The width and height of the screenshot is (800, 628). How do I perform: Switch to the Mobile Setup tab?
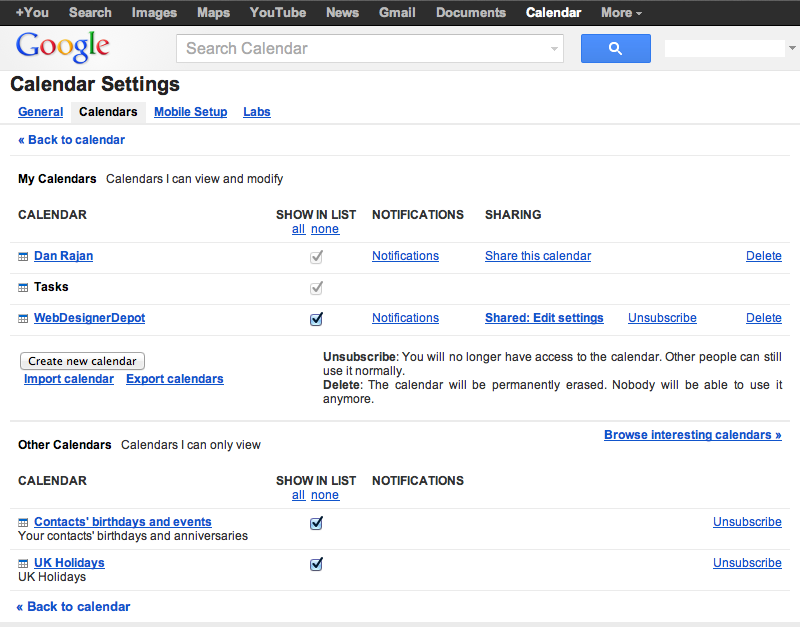coord(190,112)
